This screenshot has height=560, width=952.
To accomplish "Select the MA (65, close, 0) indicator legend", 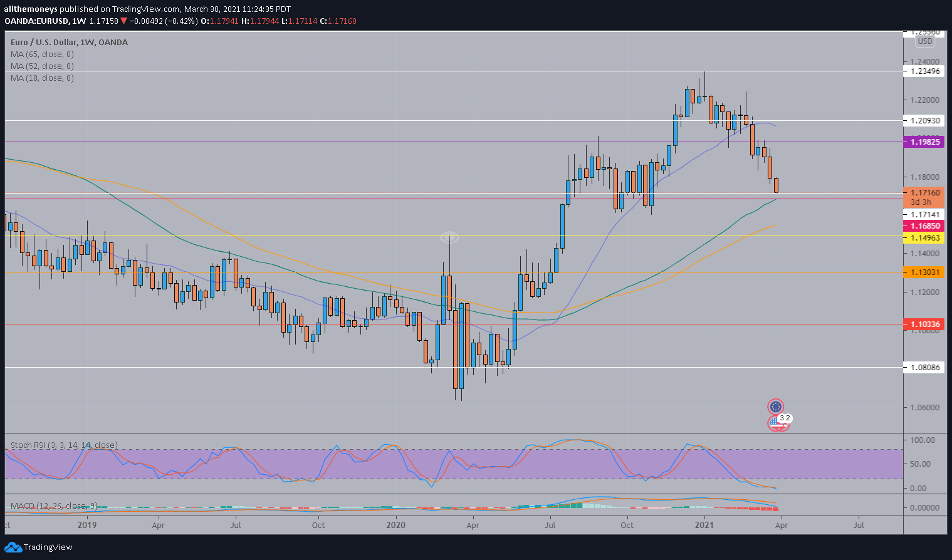I will click(x=42, y=54).
